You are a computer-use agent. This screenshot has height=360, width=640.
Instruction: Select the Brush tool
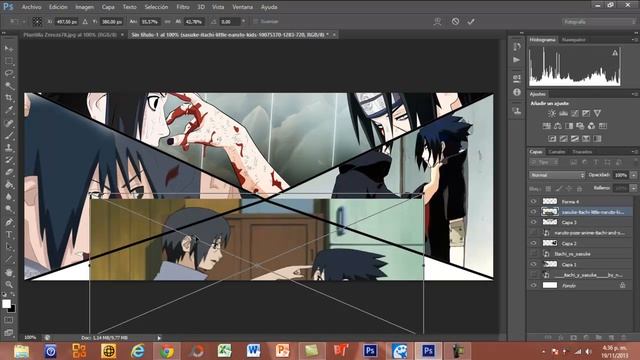[9, 135]
